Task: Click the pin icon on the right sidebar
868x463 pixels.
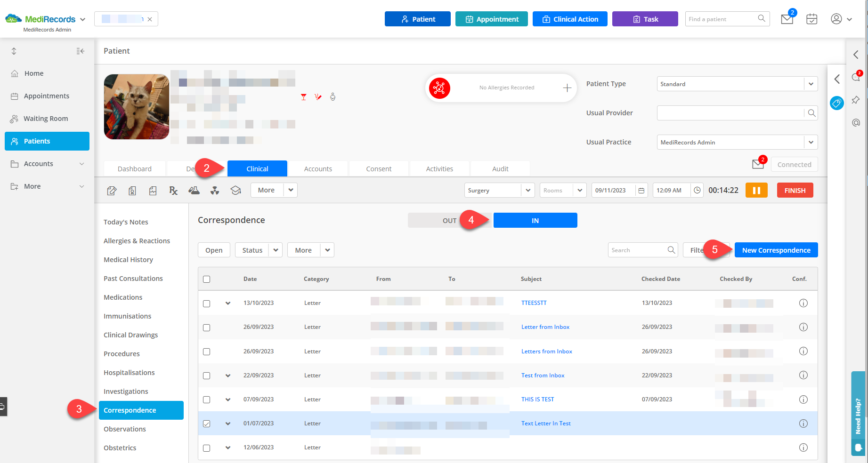Action: pyautogui.click(x=856, y=100)
